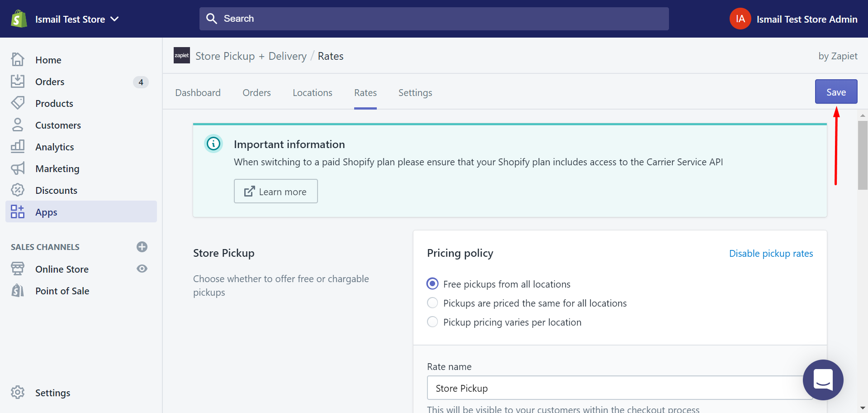This screenshot has height=413, width=868.
Task: Click the Products tag icon
Action: 18,103
